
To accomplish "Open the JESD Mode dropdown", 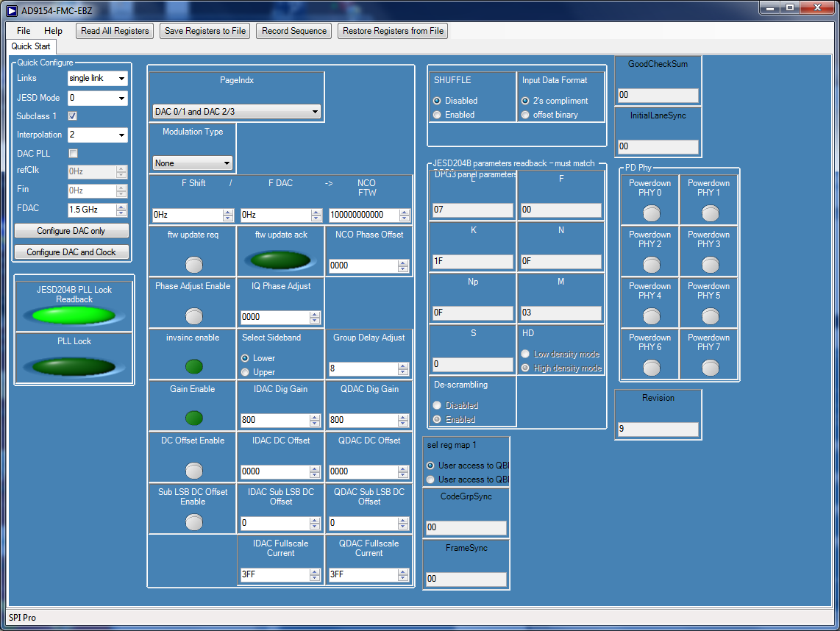I will pos(98,98).
